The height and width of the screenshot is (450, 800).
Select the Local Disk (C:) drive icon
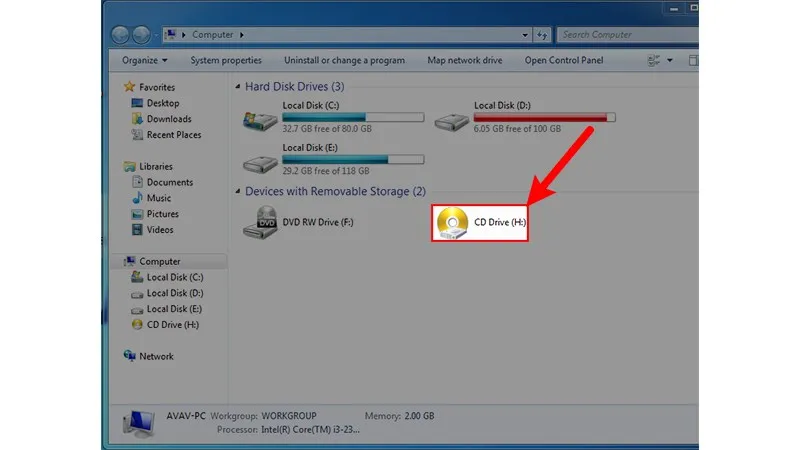260,120
